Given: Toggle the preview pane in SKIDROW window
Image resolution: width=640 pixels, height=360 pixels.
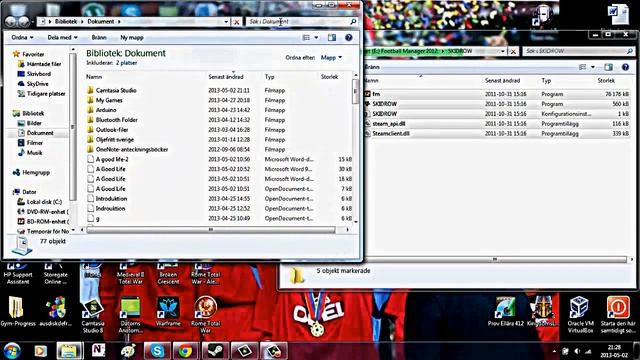Looking at the screenshot, I should click(x=609, y=67).
